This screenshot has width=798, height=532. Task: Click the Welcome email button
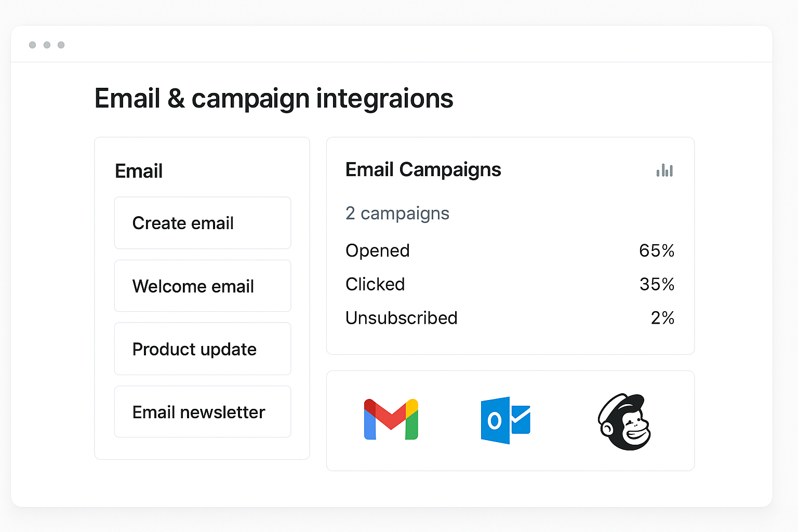click(202, 286)
